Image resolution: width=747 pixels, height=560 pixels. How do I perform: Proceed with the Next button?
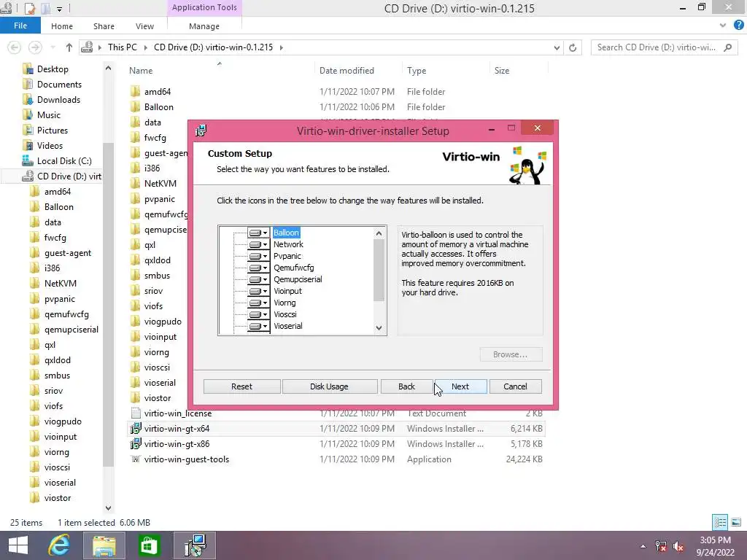460,386
